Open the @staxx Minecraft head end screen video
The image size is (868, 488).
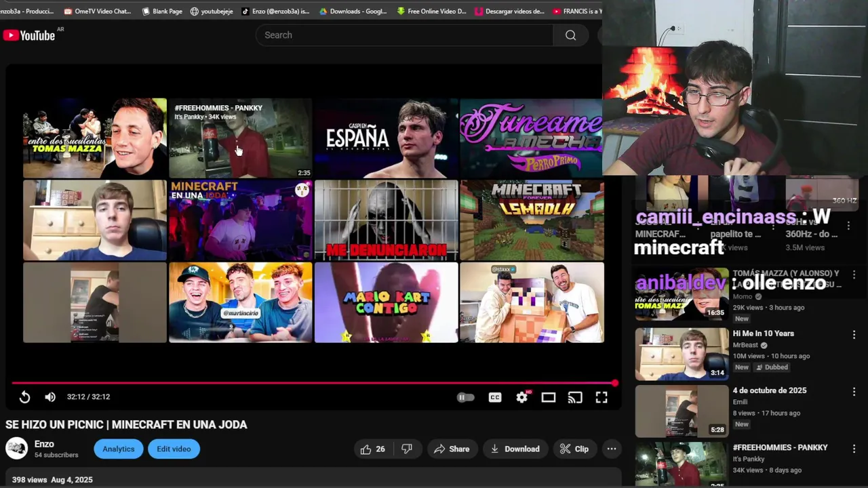(x=532, y=302)
